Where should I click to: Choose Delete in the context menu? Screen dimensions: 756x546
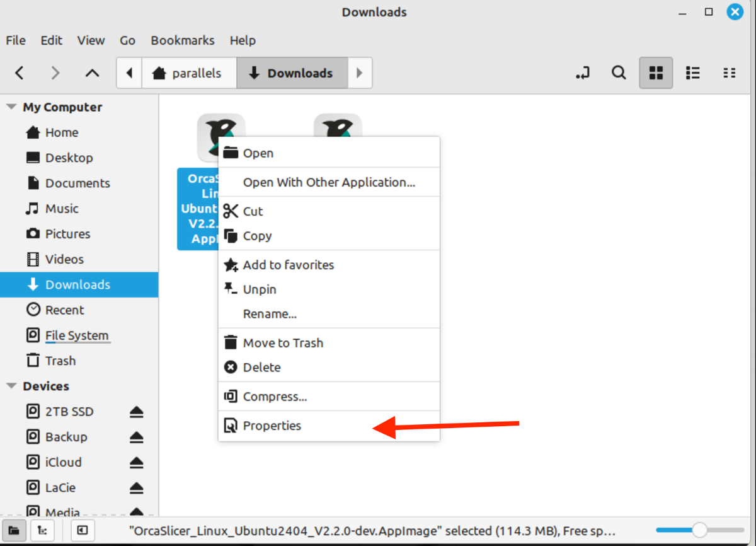(329, 367)
